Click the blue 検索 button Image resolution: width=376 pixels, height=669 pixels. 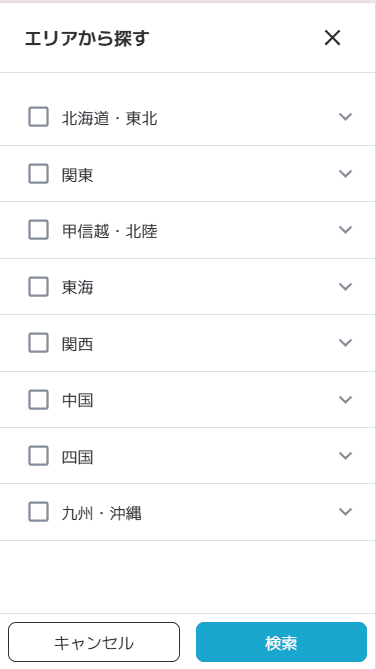[281, 642]
